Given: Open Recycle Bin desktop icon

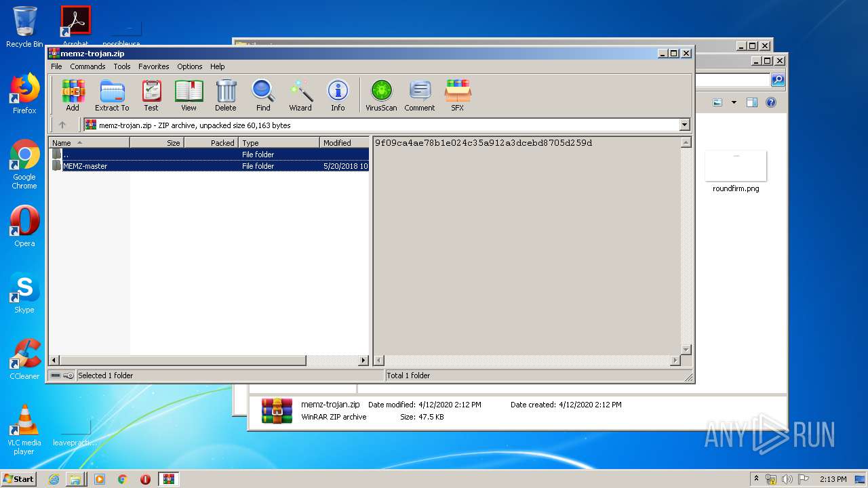Looking at the screenshot, I should [x=24, y=27].
